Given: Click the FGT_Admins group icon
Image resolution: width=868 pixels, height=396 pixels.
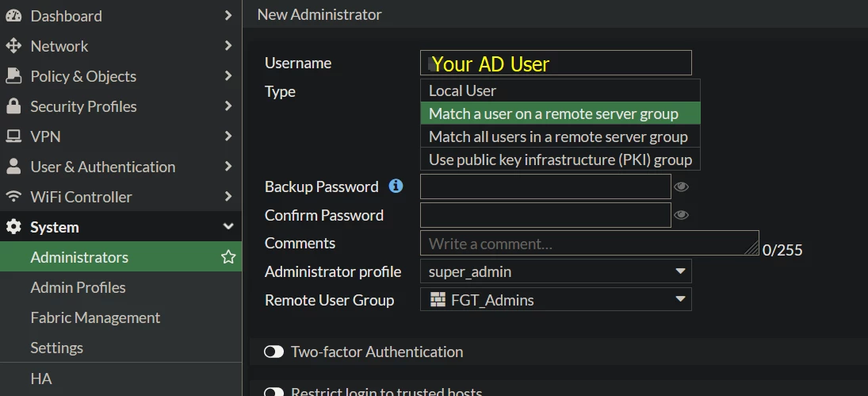Looking at the screenshot, I should 438,300.
